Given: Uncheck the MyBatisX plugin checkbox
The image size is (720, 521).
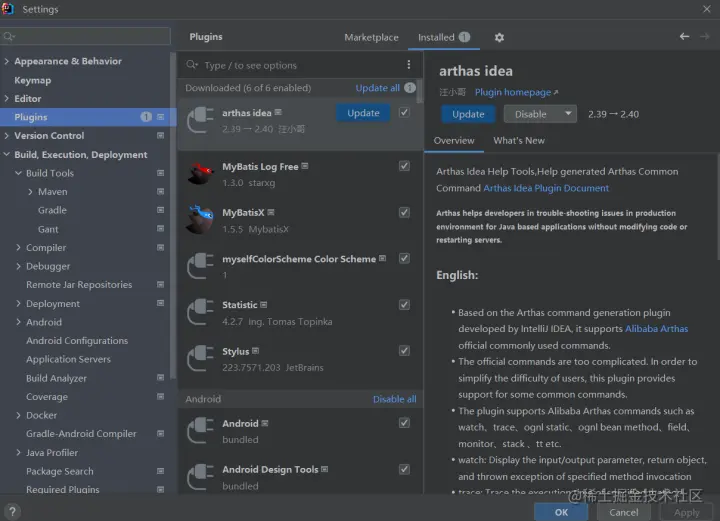Looking at the screenshot, I should pos(404,212).
